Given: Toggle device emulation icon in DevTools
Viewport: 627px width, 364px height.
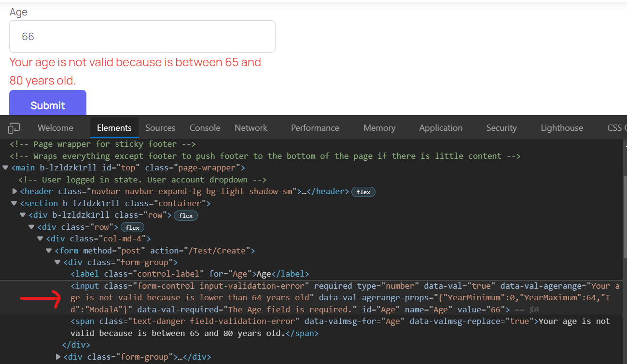Looking at the screenshot, I should click(14, 128).
